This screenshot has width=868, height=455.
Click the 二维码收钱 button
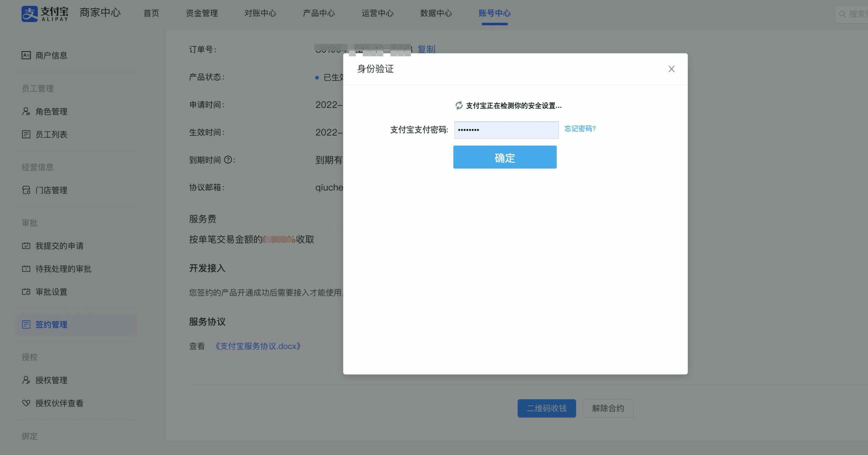tap(546, 408)
